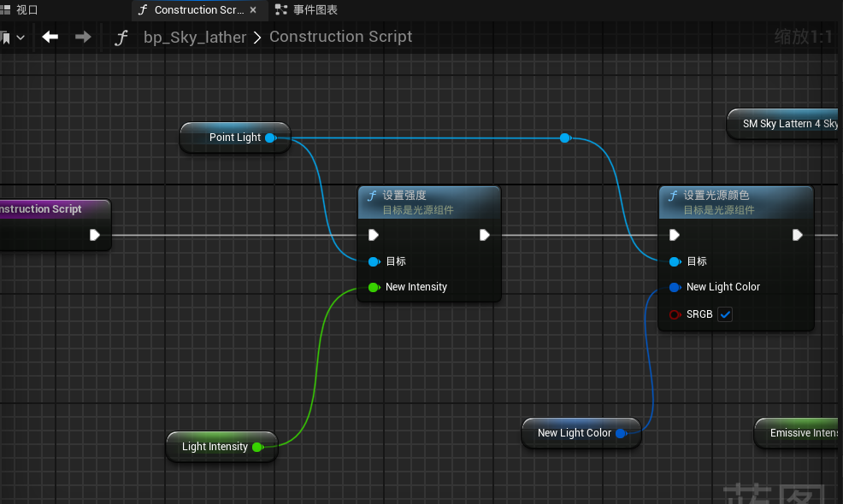Click the Light Intensity green output pin
Screen dimensions: 843x504
coord(258,447)
